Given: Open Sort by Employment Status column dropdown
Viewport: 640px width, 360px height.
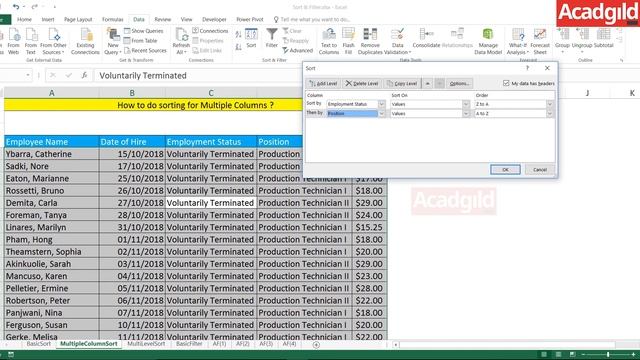Looking at the screenshot, I should 381,104.
